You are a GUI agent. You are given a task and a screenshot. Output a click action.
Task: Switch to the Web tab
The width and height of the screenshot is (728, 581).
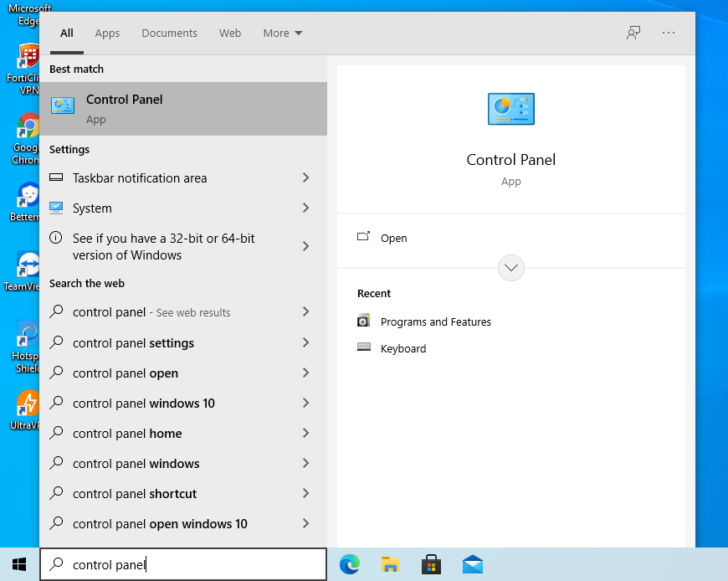[x=230, y=33]
